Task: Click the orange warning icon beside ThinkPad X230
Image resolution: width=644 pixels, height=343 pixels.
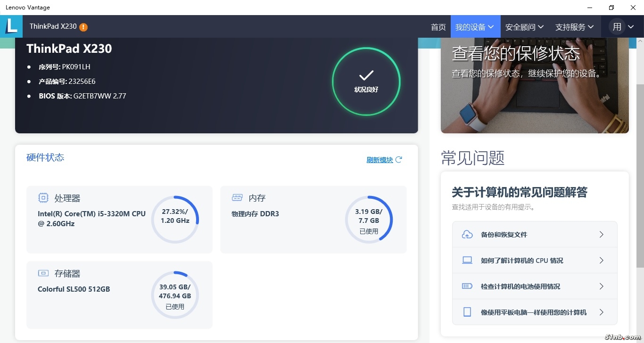Action: (x=83, y=27)
